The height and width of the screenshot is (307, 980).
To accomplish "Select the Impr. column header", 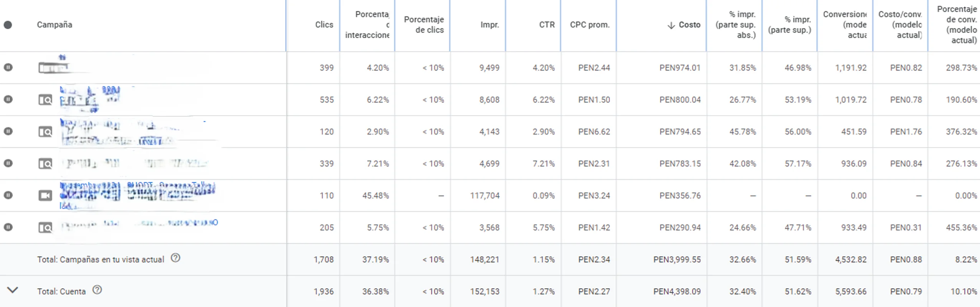I will click(490, 25).
